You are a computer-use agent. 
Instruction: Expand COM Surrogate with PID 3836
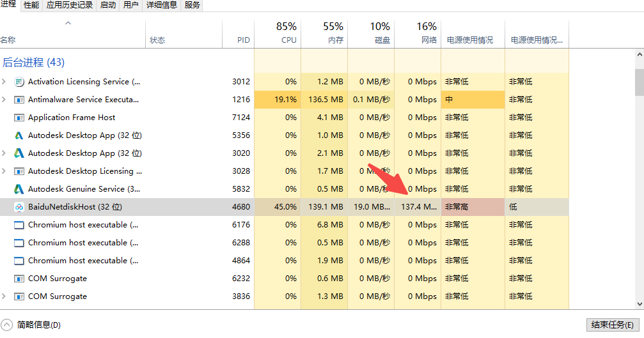(x=4, y=296)
